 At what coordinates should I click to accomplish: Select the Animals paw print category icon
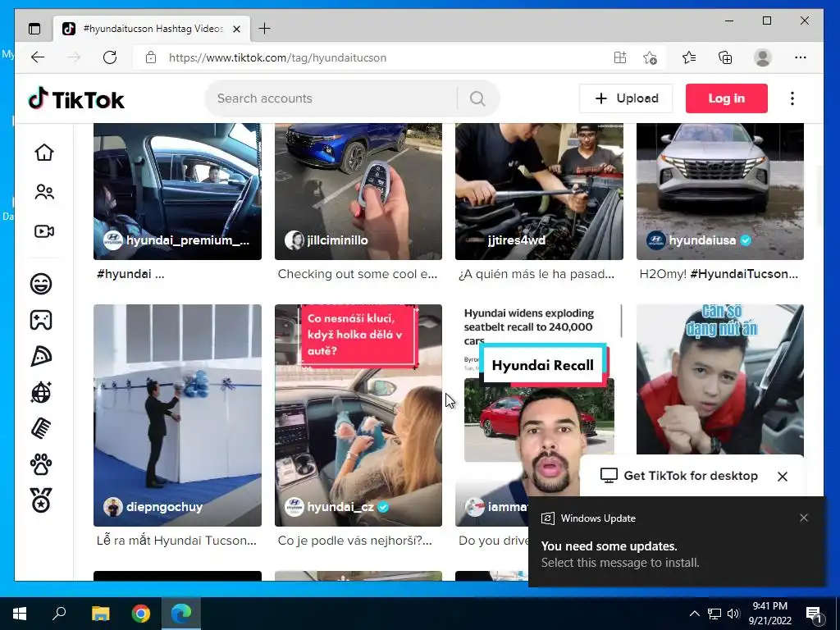click(x=41, y=465)
